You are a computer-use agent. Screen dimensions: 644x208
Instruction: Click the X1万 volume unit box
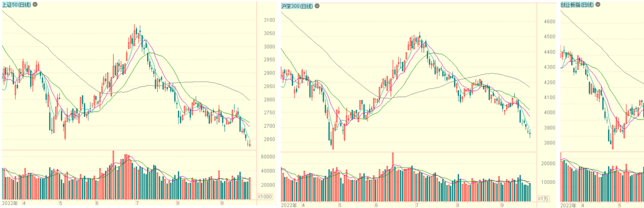click(x=543, y=199)
